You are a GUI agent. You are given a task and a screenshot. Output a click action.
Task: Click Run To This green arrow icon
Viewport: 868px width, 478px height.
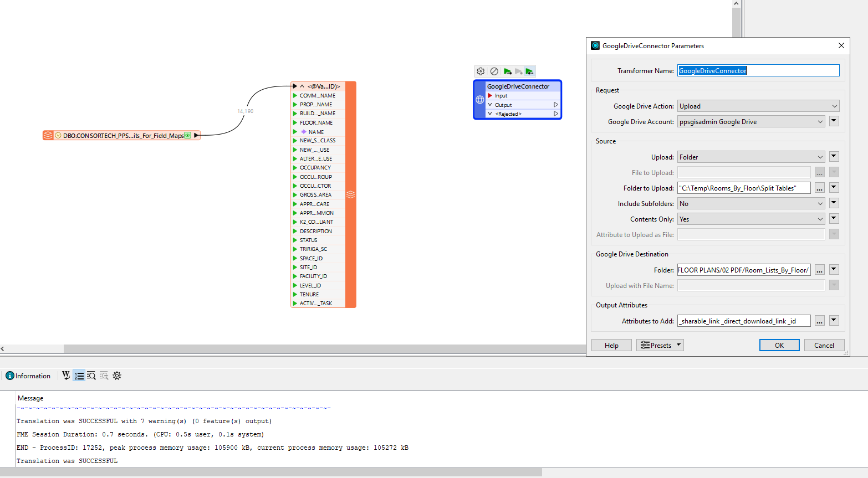coord(507,71)
